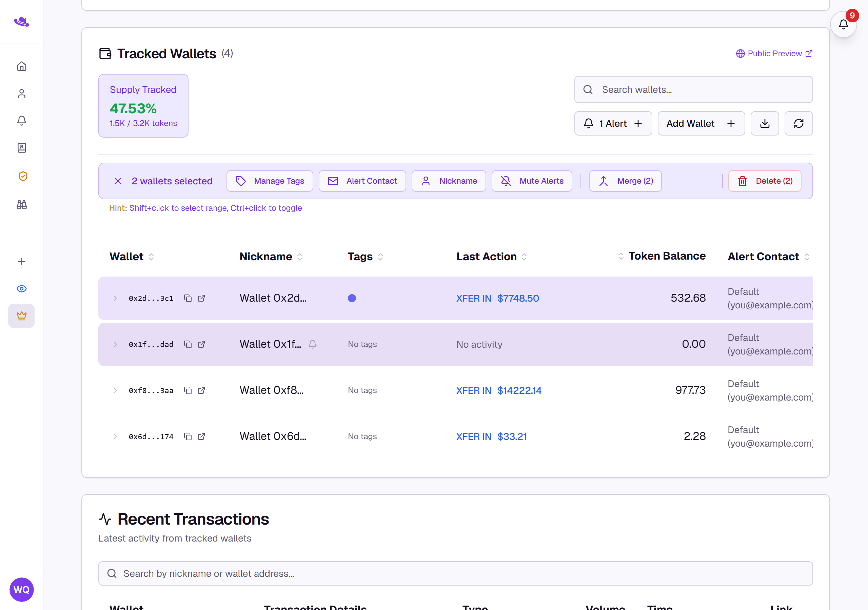The width and height of the screenshot is (868, 610).
Task: Click No activity in 0x1f...dad row
Action: (479, 344)
